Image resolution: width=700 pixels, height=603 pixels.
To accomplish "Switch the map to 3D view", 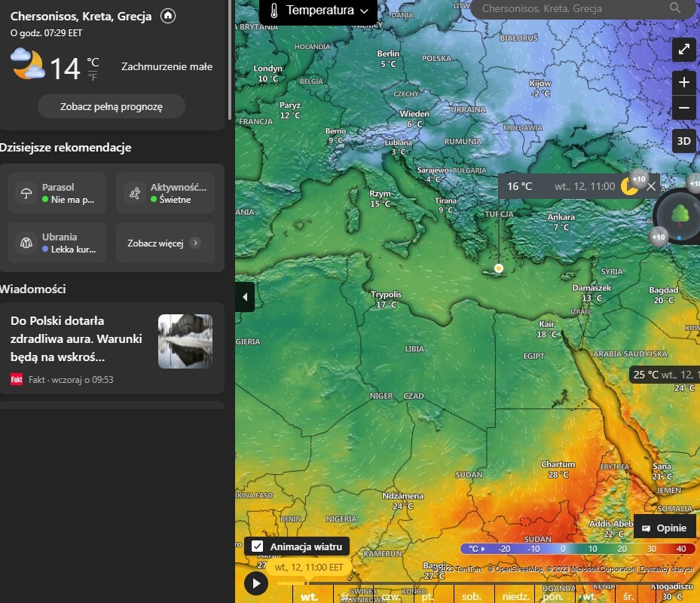I will [683, 141].
